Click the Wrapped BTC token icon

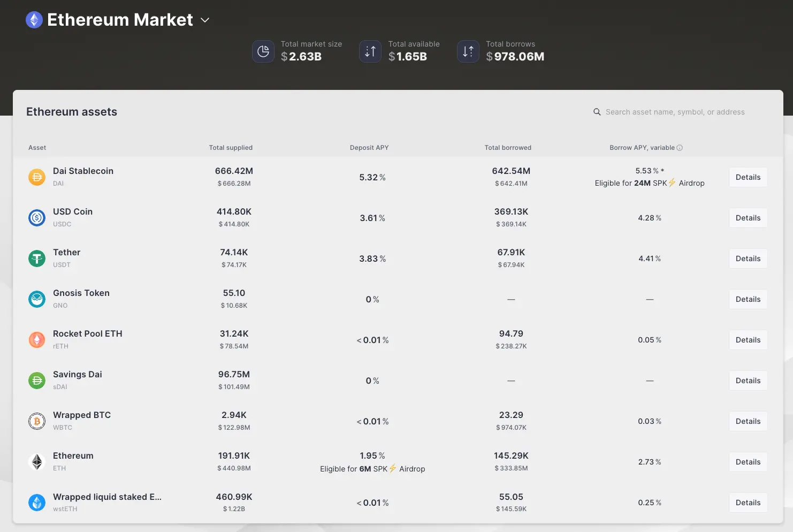[37, 421]
